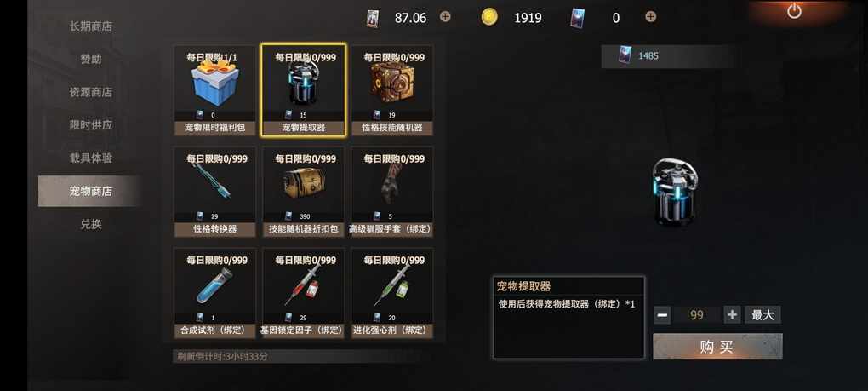Screen dimensions: 868x391
Task: Switch to the 兑换 exchange tab
Action: (91, 224)
